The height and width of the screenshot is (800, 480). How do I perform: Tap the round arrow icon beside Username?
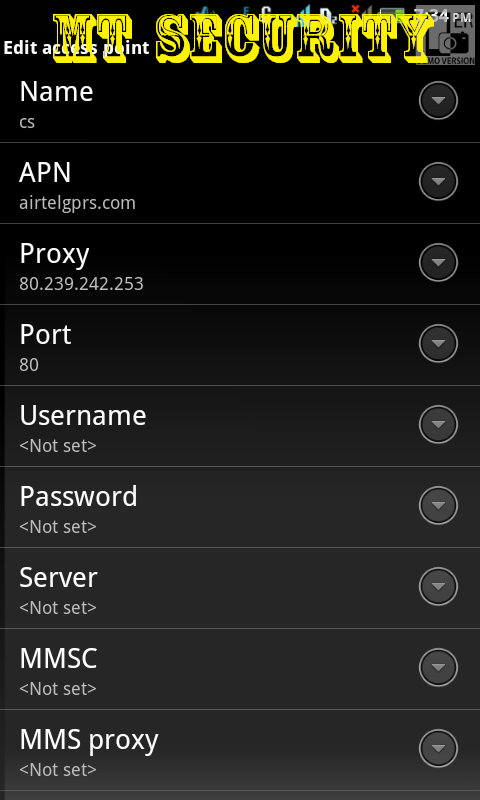(438, 424)
